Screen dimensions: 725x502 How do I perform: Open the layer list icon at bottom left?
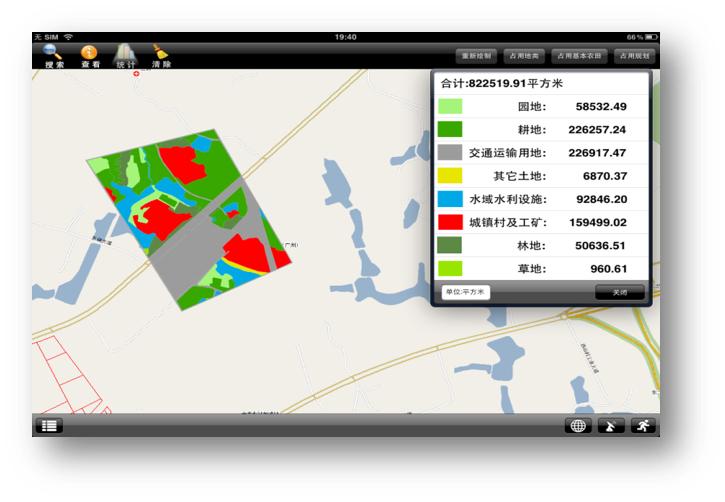[50, 425]
